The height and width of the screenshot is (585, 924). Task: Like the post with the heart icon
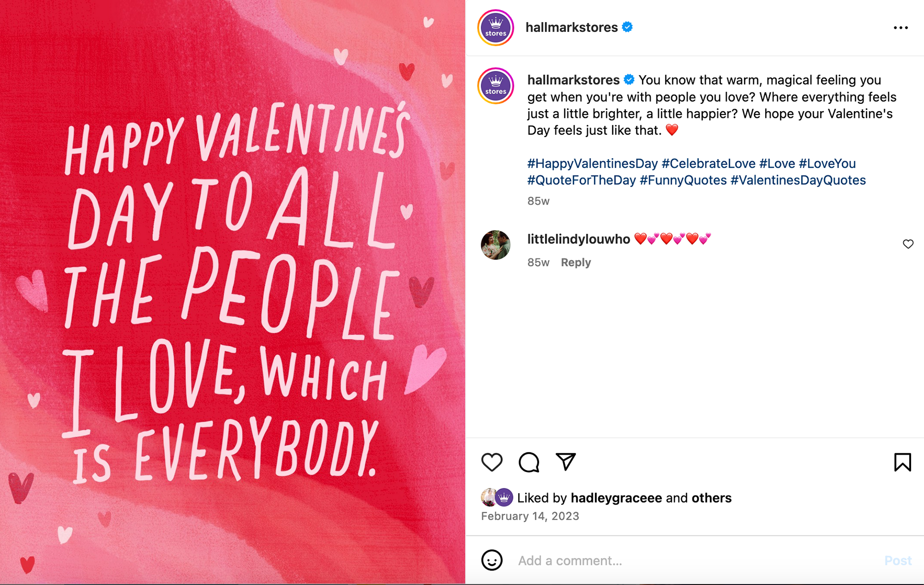point(492,462)
